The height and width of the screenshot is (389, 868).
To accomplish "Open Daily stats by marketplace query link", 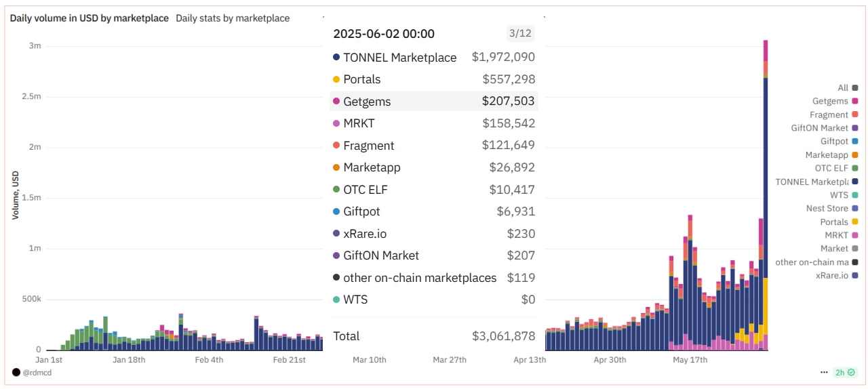I will [x=233, y=18].
